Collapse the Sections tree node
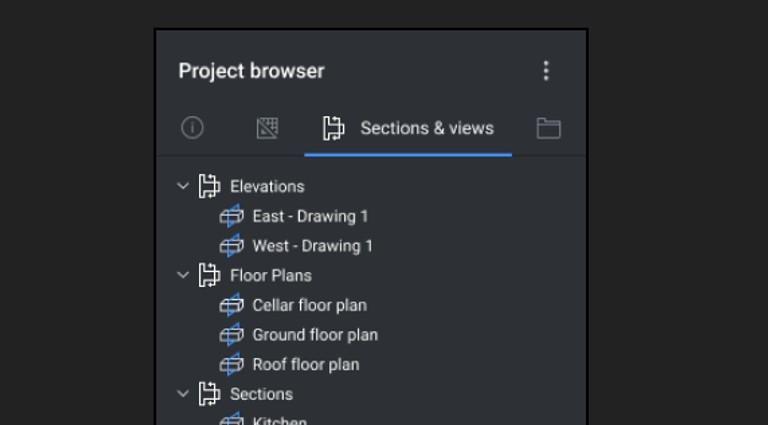This screenshot has width=768, height=425. tap(183, 394)
